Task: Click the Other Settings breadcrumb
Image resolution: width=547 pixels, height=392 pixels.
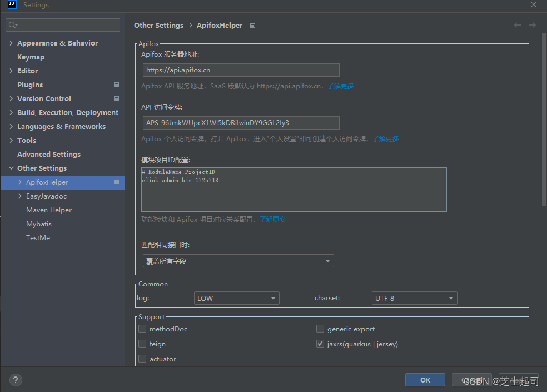Action: [158, 25]
